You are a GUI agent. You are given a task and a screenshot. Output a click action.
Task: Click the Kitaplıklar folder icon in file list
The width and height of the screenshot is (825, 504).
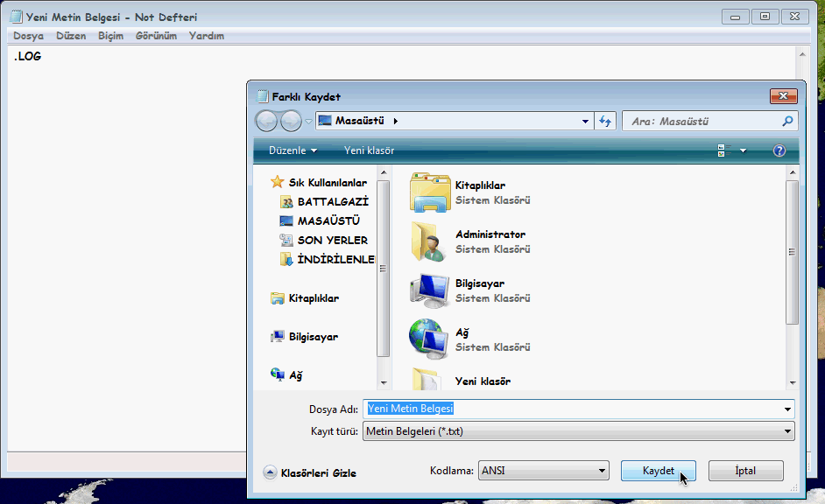click(x=430, y=192)
